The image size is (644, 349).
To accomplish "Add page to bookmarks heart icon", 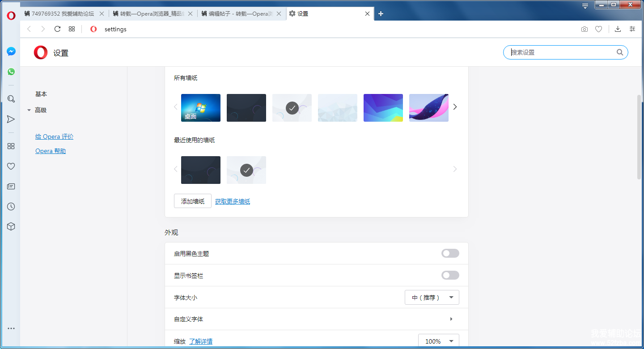I will pyautogui.click(x=598, y=29).
